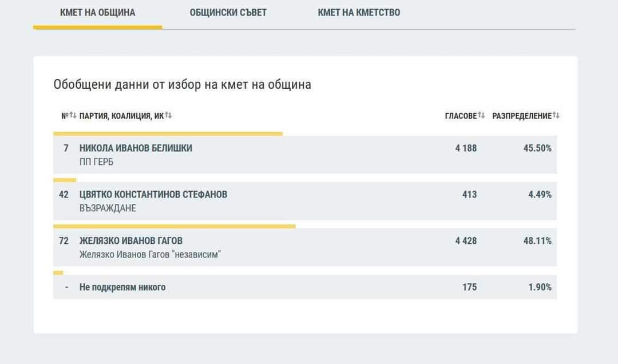This screenshot has width=618, height=364.
Task: Click candidate НИКОЛА ИВАНОВ БЕЛИШКИ
Action: [136, 148]
